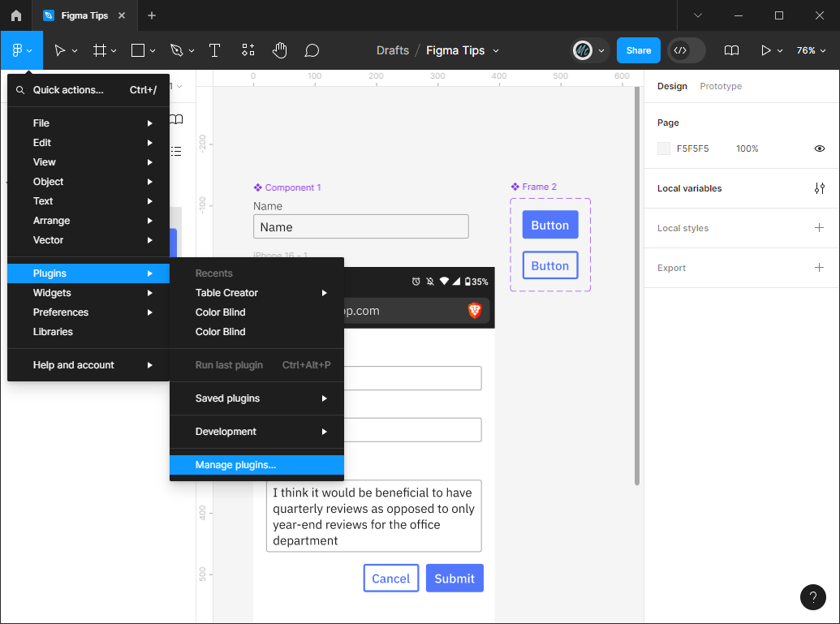The image size is (840, 624).
Task: Open Table Creator plugin submenu
Action: 256,293
